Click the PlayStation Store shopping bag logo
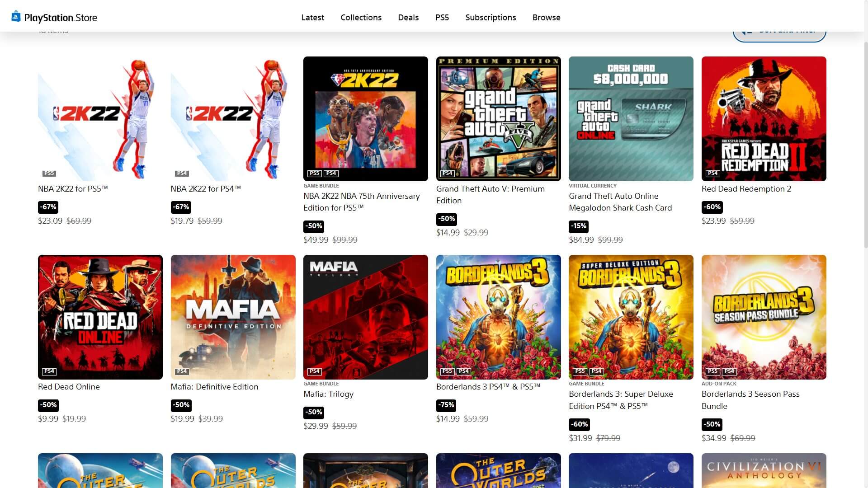The image size is (868, 488). [x=16, y=17]
